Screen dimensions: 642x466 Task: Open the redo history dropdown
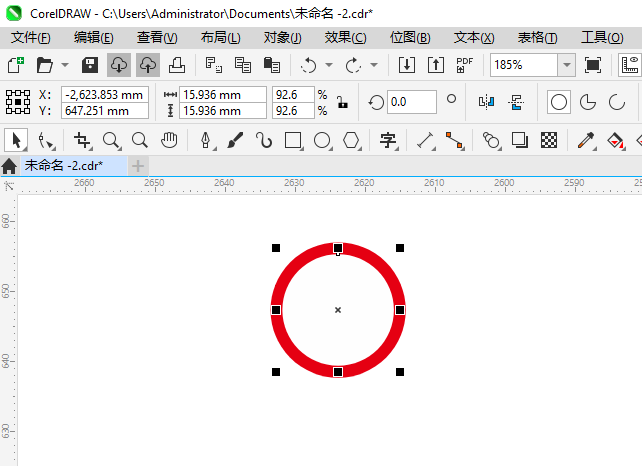tap(373, 65)
